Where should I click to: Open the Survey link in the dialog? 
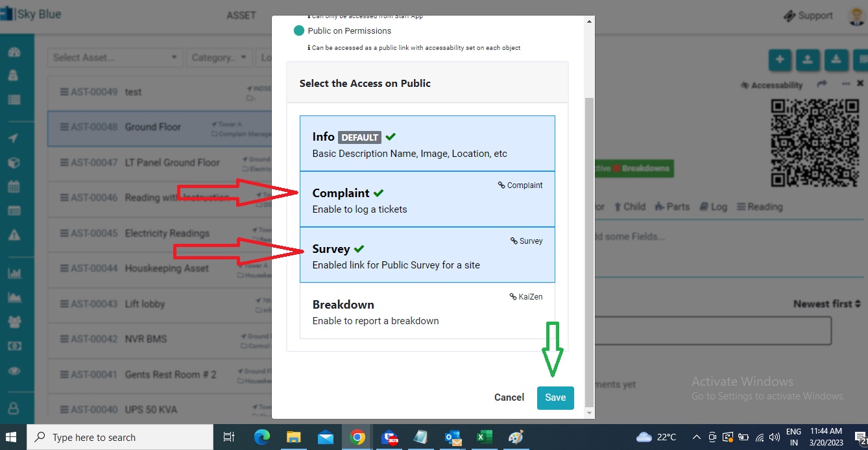coord(526,241)
